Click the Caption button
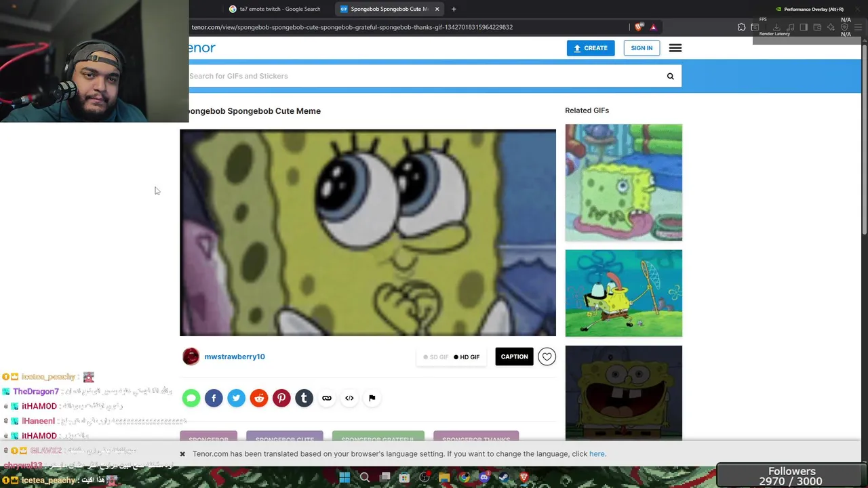Screen dimensions: 868x488 click(x=514, y=357)
